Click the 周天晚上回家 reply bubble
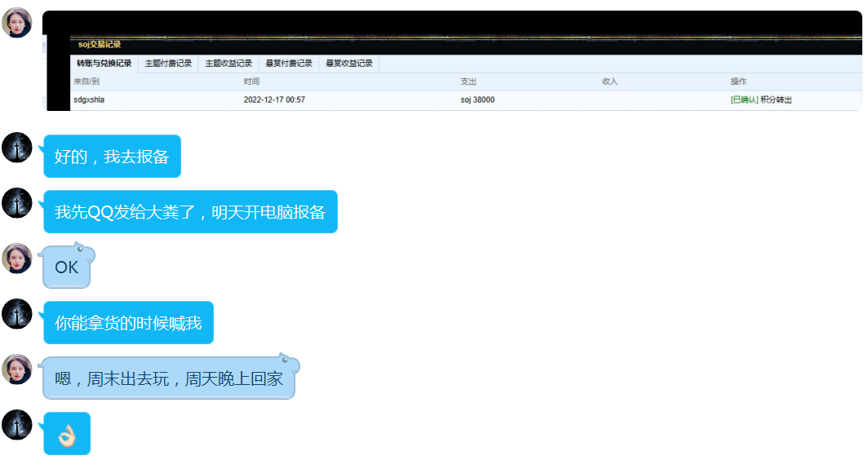868x460 pixels. (169, 379)
